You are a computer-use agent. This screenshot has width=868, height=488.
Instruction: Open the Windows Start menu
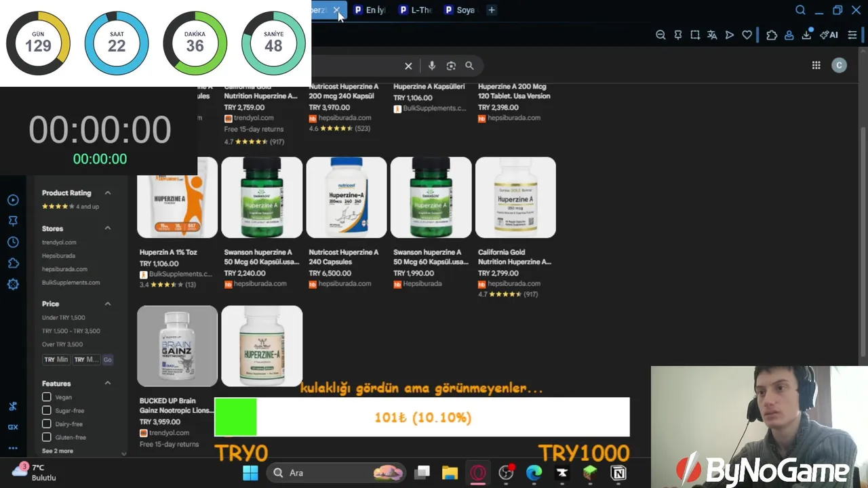[x=250, y=472]
